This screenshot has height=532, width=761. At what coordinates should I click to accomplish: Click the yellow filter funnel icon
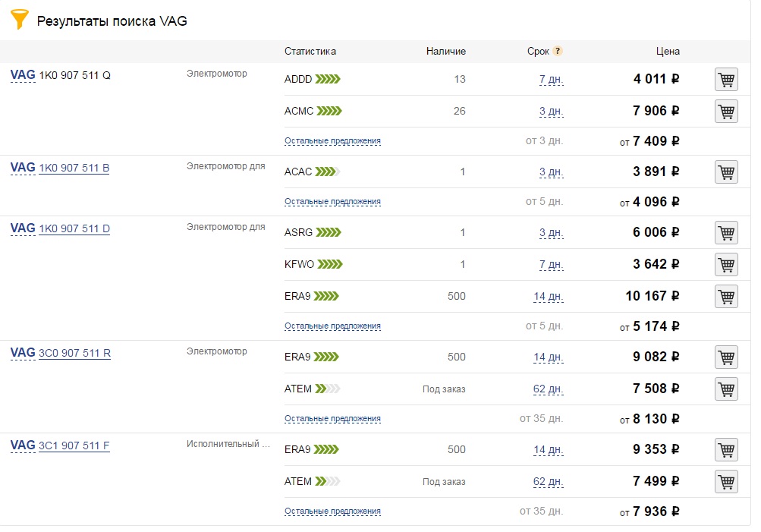click(20, 20)
